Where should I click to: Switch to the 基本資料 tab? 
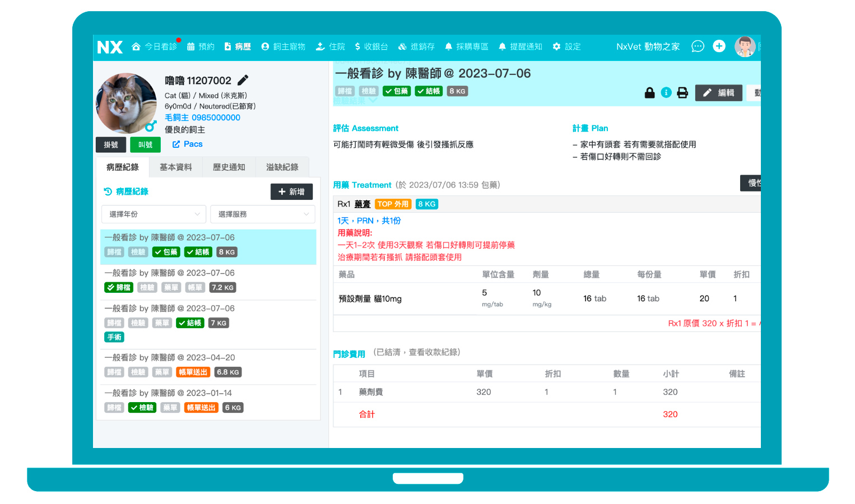pos(175,167)
